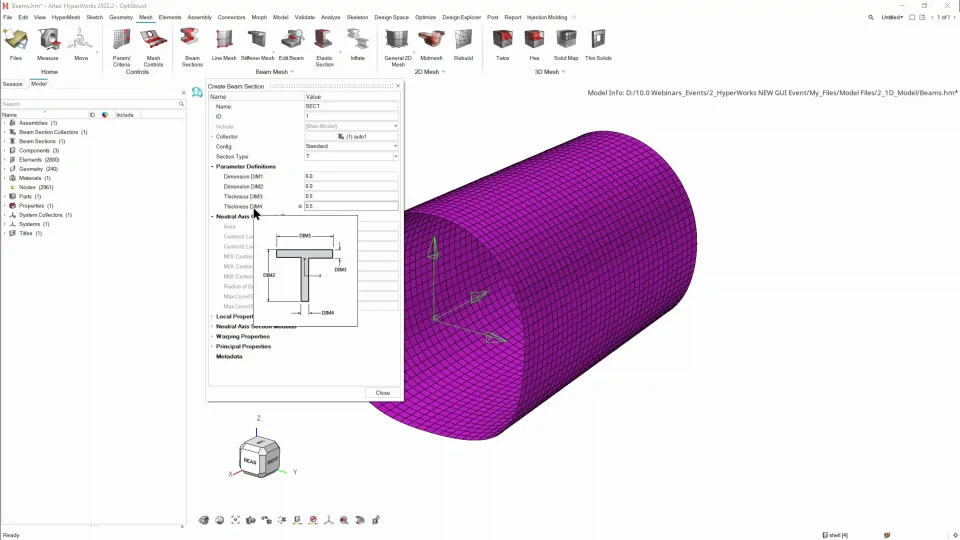Open the Thin Solids tool
The height and width of the screenshot is (540, 960).
pyautogui.click(x=598, y=40)
